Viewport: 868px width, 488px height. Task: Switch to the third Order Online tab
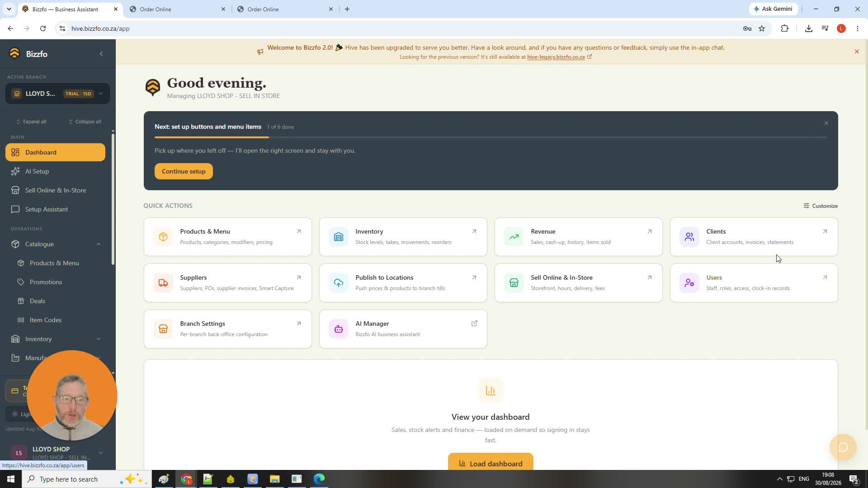coord(285,9)
